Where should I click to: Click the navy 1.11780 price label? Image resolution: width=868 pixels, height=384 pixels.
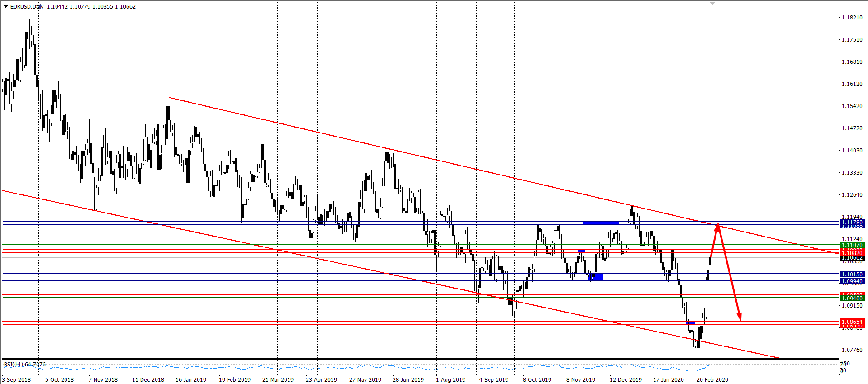(x=851, y=222)
